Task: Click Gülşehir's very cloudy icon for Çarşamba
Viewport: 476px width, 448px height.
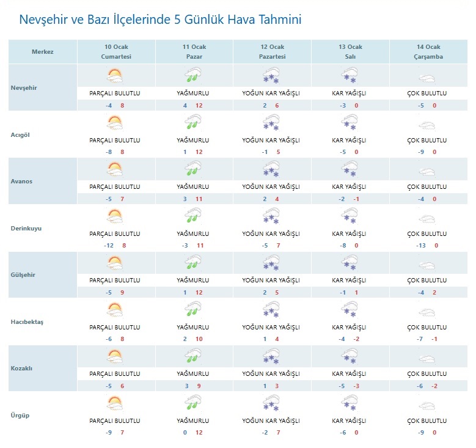Action: point(427,264)
